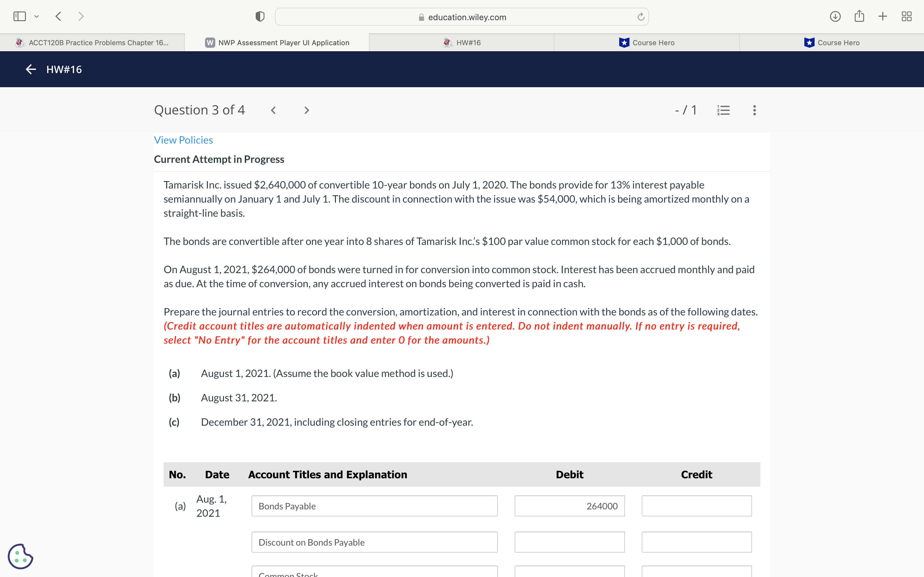Click the Bonds Payable debit field
The height and width of the screenshot is (577, 924).
[569, 506]
